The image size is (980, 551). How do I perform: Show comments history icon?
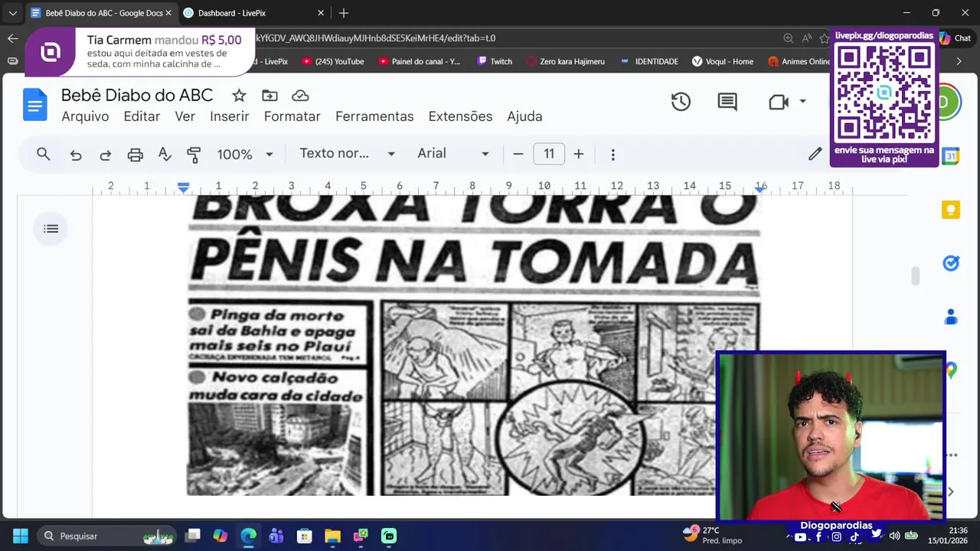(727, 102)
